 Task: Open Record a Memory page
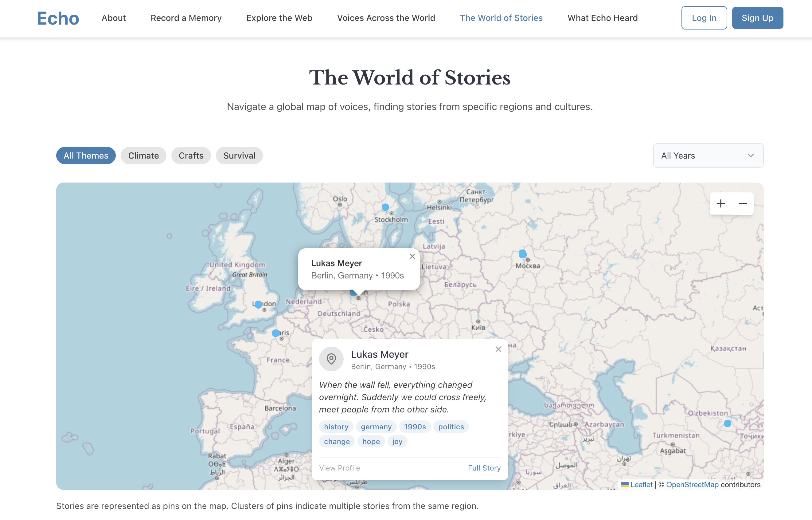(186, 18)
